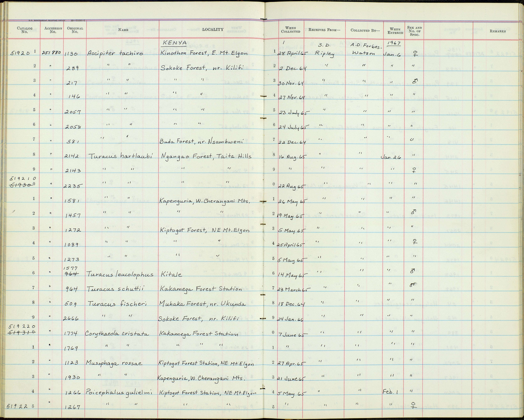Click corrected catalog number 519220
This screenshot has height=420, width=524.
(x=22, y=326)
